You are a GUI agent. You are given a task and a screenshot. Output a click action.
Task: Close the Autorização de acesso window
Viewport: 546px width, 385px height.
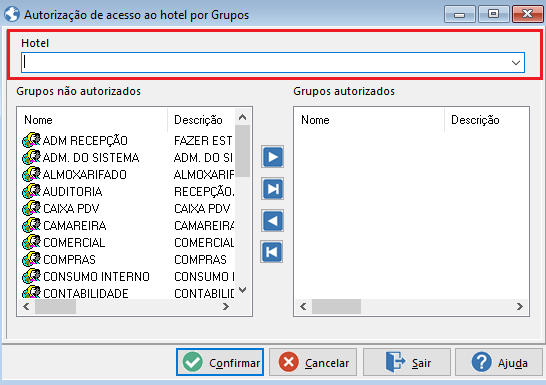click(x=527, y=14)
